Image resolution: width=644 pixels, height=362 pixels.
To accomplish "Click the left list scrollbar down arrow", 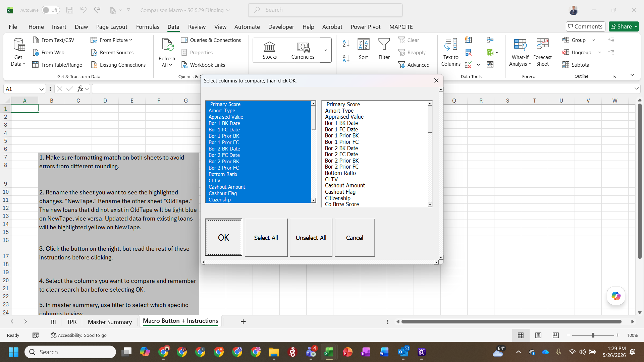I will pos(313,200).
